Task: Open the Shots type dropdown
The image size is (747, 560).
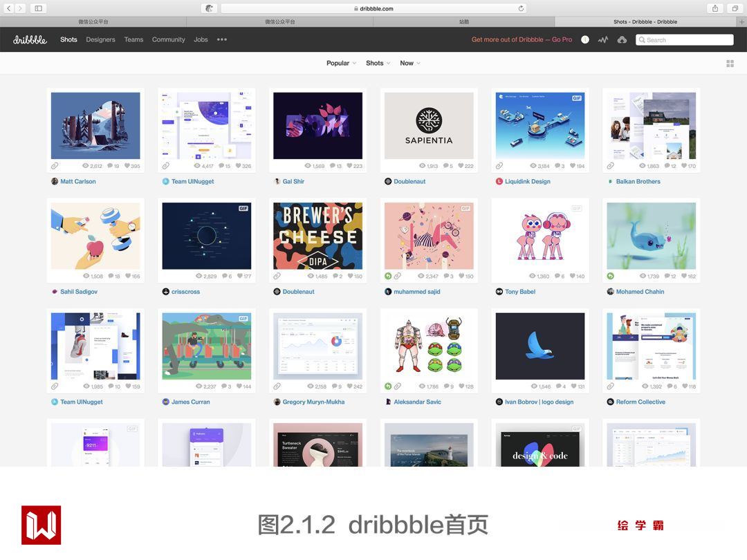Action: pos(378,63)
